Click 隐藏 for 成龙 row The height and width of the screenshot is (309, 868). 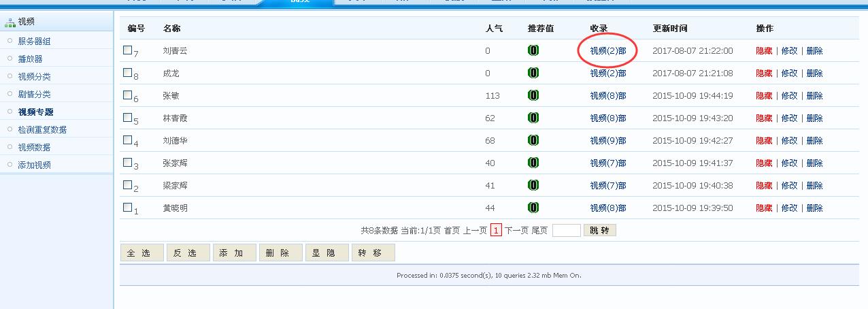coord(764,74)
